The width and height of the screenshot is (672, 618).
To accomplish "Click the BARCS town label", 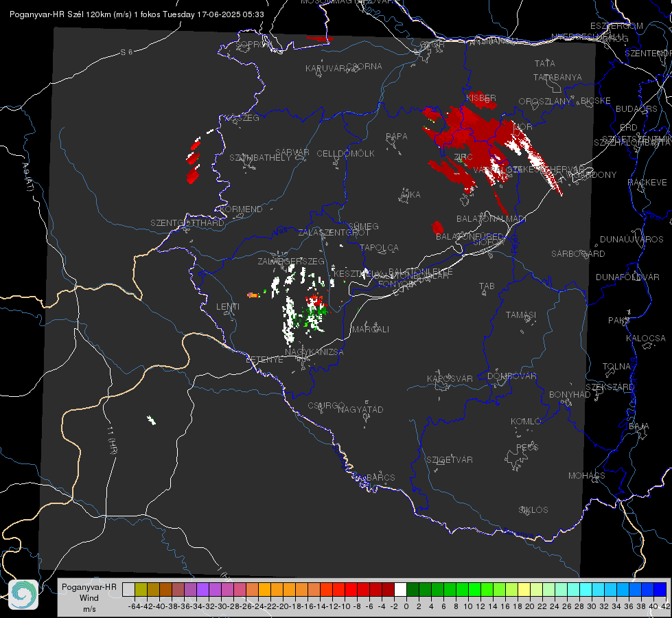I will pos(381,477).
